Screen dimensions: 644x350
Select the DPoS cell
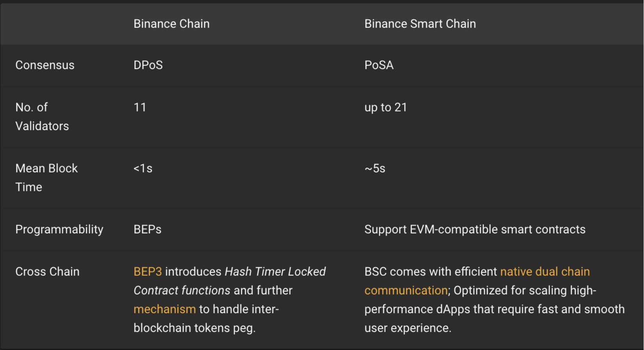(148, 65)
